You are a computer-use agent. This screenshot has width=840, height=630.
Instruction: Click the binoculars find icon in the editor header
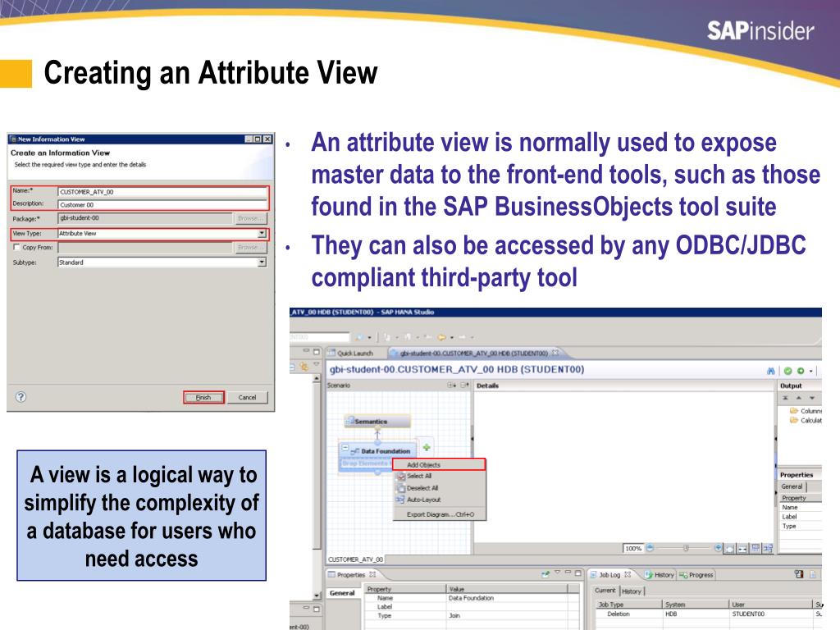771,371
